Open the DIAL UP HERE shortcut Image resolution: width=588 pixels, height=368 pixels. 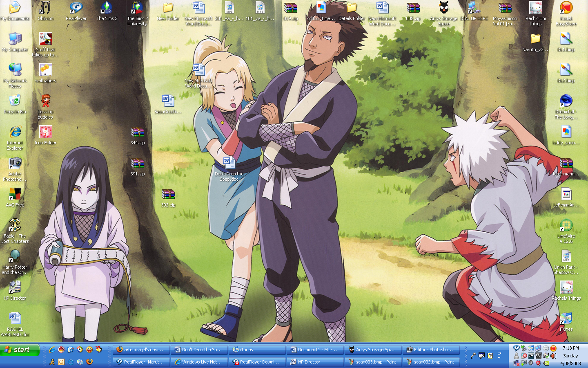coord(474,11)
